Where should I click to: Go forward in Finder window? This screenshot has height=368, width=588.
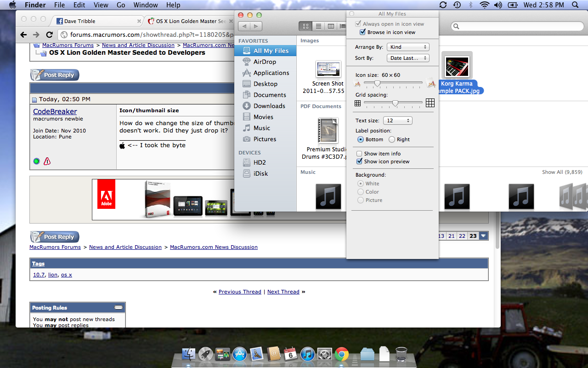[x=256, y=26]
